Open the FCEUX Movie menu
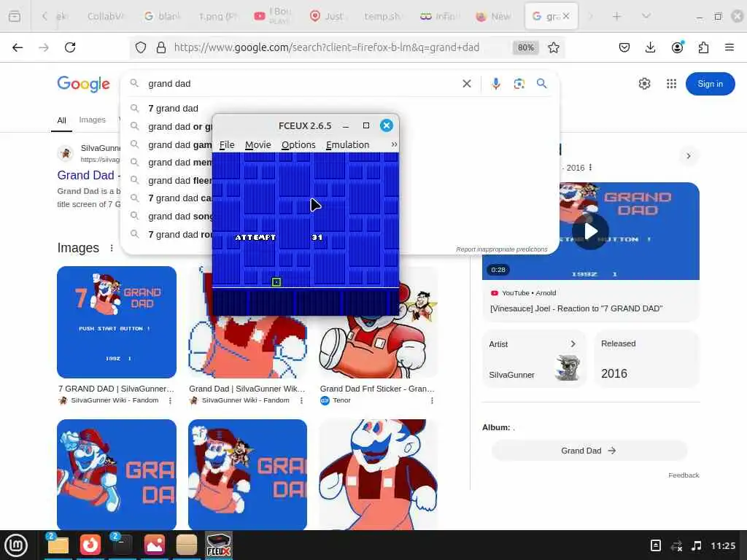Screen dimensions: 747x560 [x=258, y=145]
